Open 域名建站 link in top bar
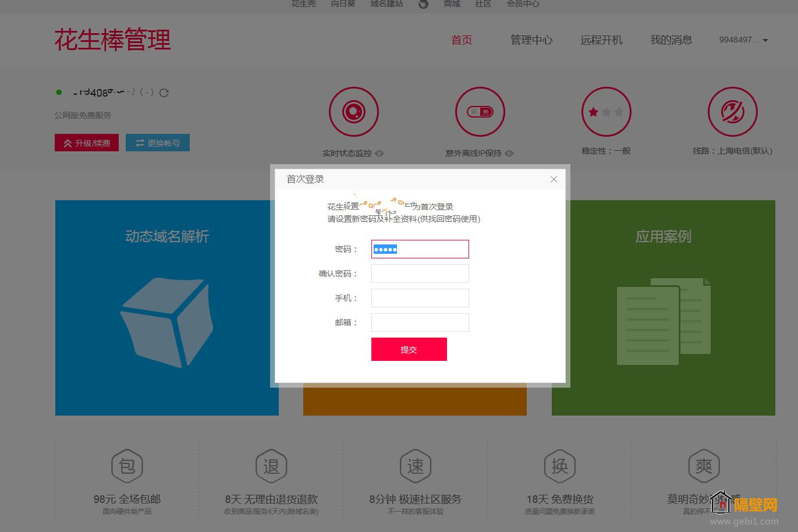Image resolution: width=798 pixels, height=532 pixels. point(386,4)
